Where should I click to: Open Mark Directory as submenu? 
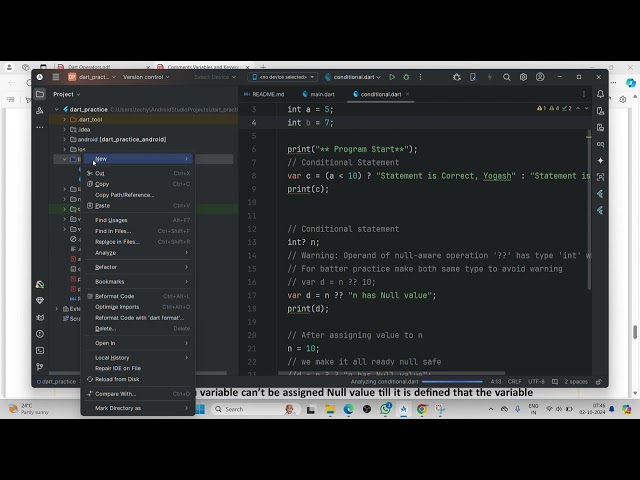click(x=138, y=408)
